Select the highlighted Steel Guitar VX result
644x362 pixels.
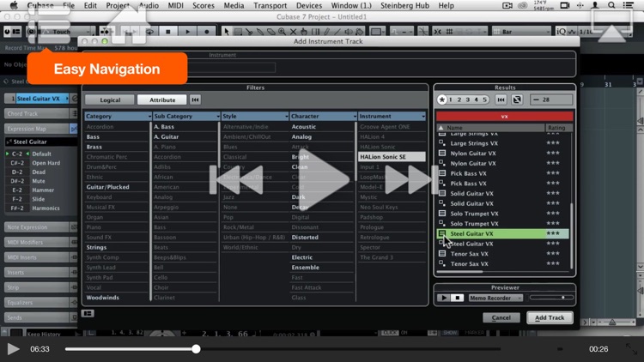502,233
